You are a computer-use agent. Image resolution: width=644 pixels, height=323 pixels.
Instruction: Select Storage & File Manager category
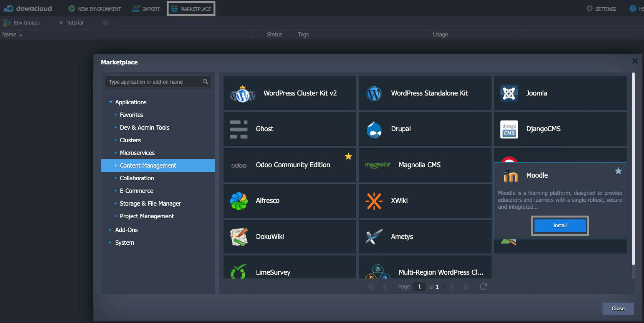point(150,203)
